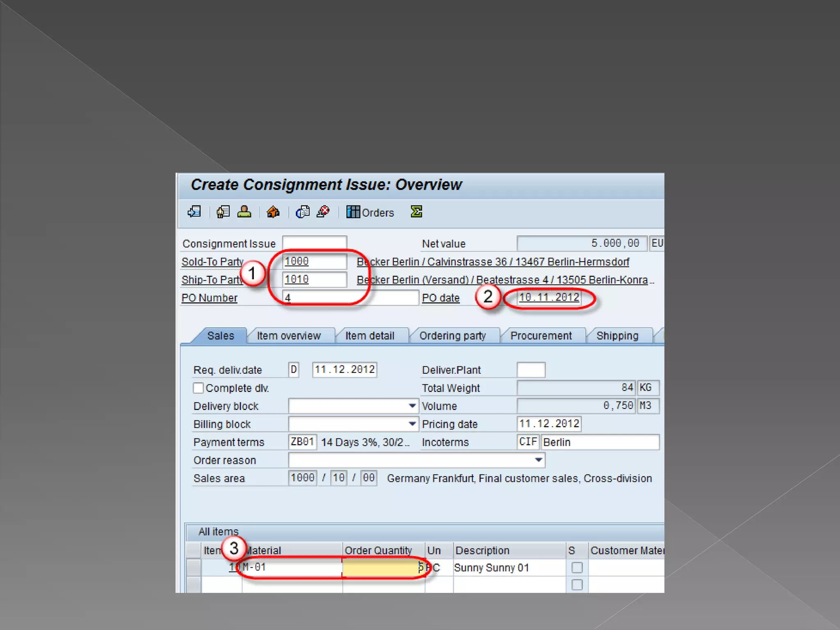840x630 pixels.
Task: Click the partner person icon in toolbar
Action: coord(244,212)
